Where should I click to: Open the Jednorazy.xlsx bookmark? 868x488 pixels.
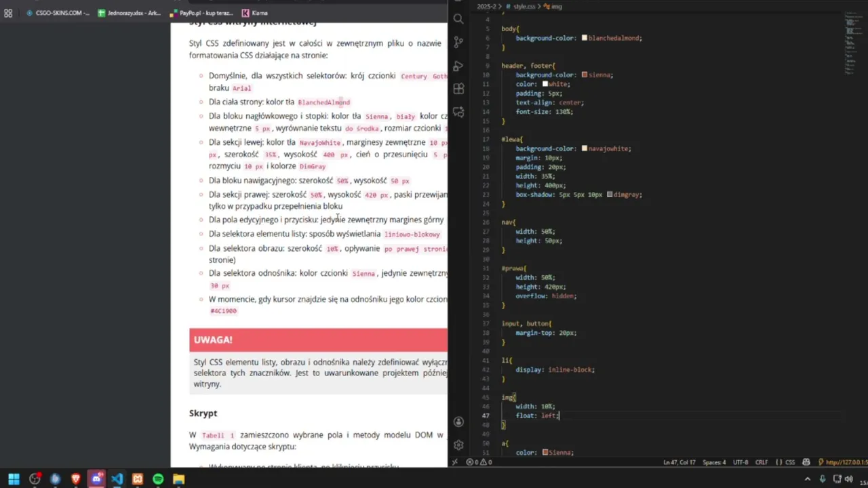(130, 13)
